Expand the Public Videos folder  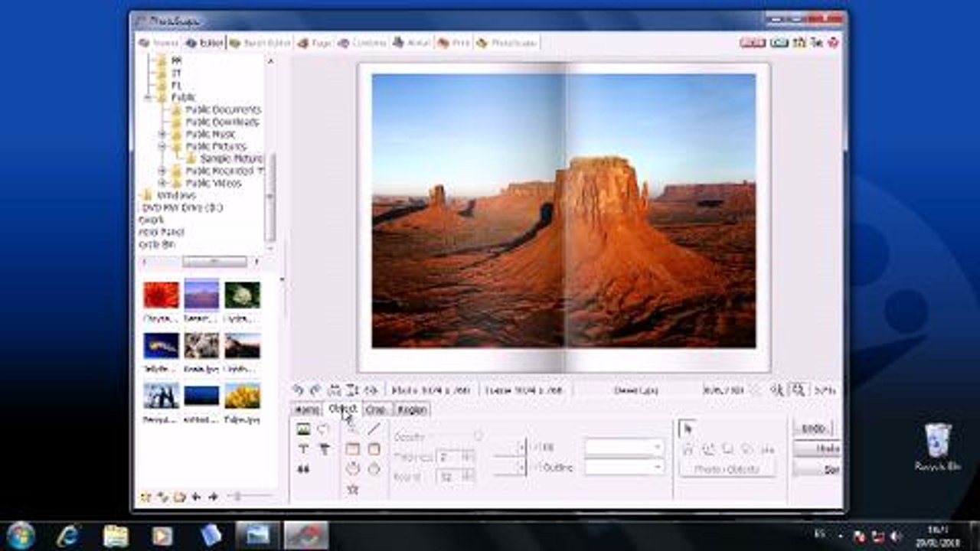point(162,183)
